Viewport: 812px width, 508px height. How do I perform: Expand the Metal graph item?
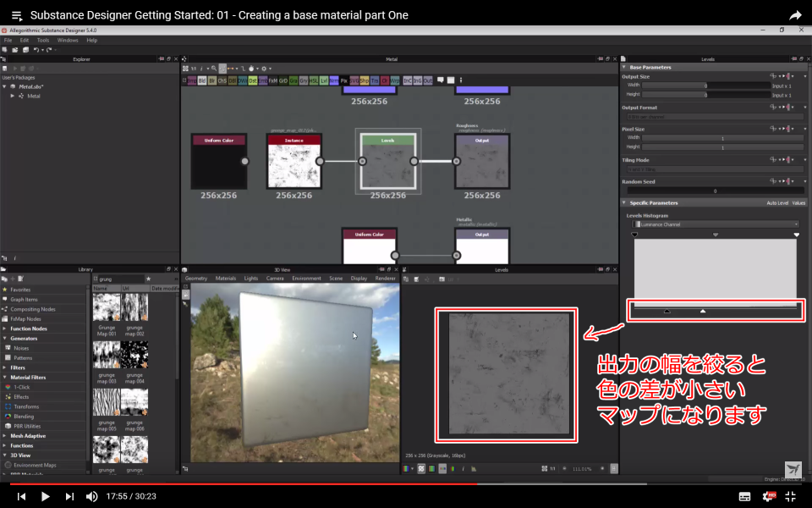click(13, 96)
